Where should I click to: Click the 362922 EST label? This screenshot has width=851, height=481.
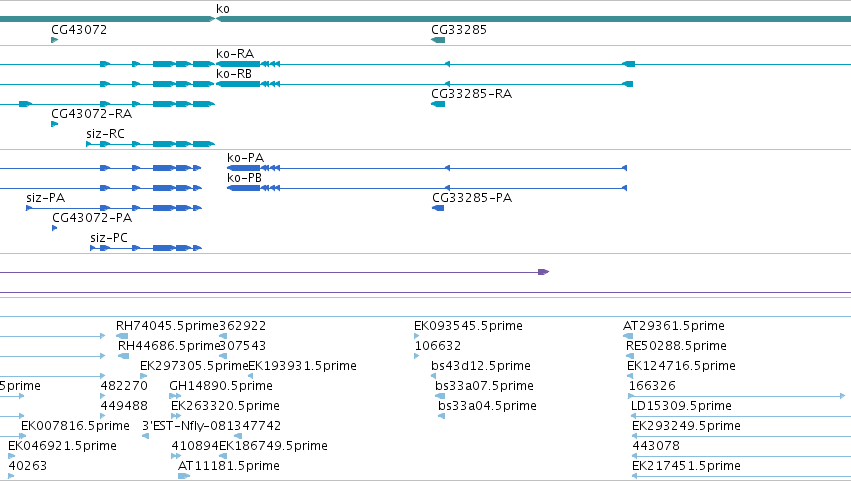[x=243, y=326]
